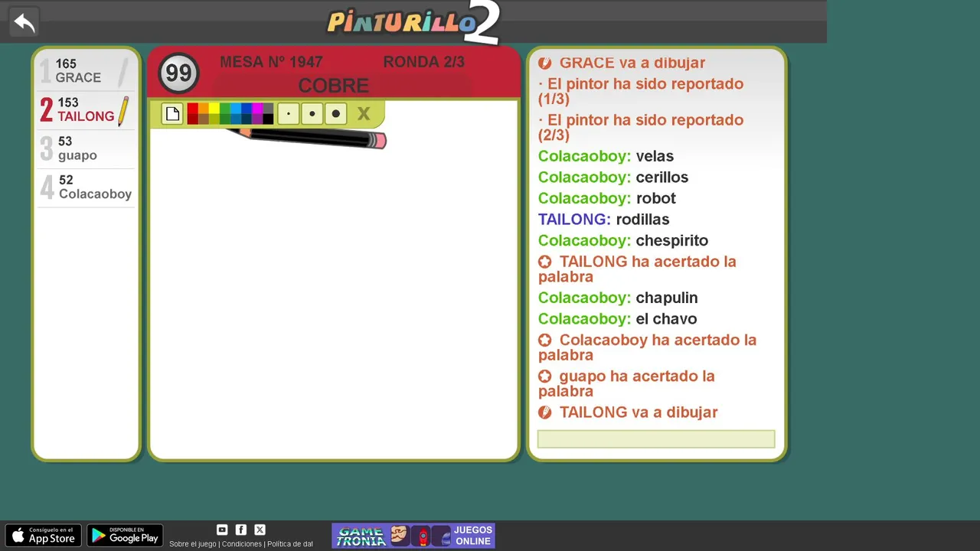Clear the canvas with the blank page icon
The height and width of the screenshot is (551, 980).
point(172,114)
